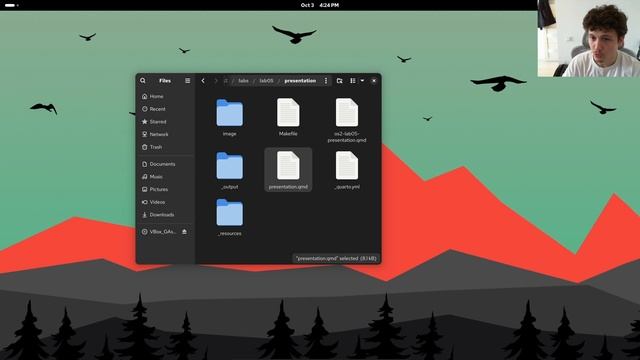Open Documents in the sidebar
Viewport: 640px width, 360px height.
pyautogui.click(x=165, y=164)
